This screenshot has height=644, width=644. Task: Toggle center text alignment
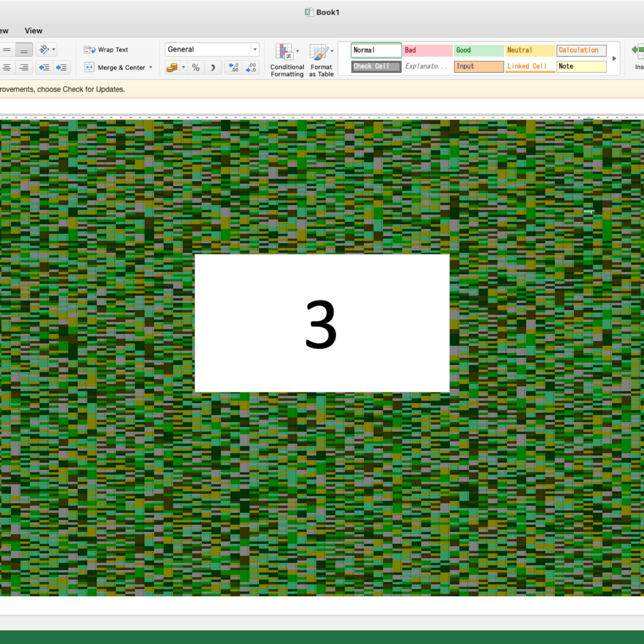(7, 68)
